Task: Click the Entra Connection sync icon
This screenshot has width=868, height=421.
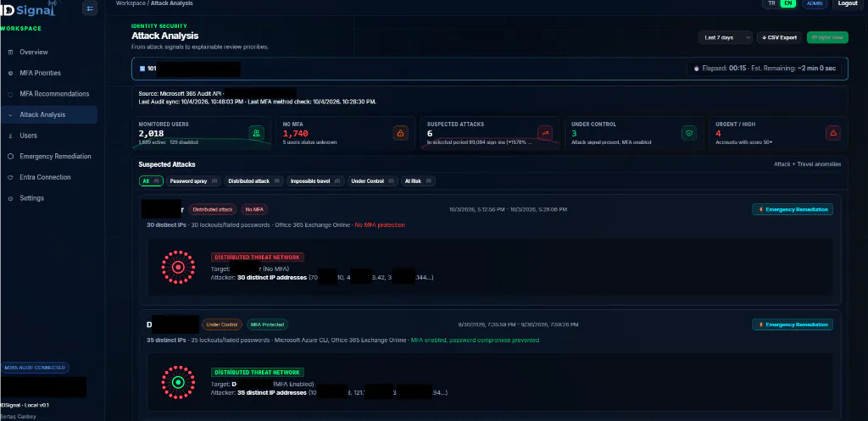Action: pos(10,178)
